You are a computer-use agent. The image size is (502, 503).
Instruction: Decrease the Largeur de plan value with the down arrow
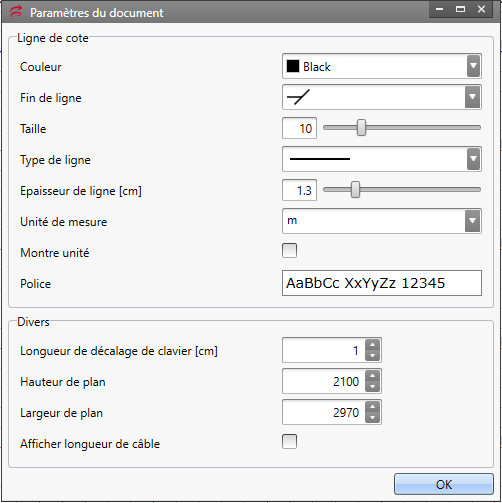pyautogui.click(x=372, y=417)
